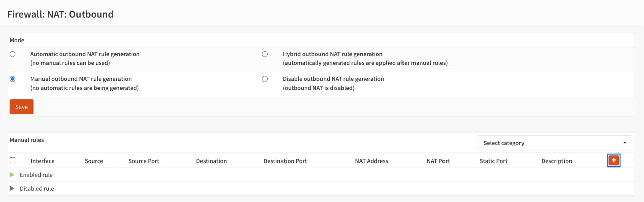644x202 pixels.
Task: Click the NAT Address column header
Action: [x=372, y=161]
